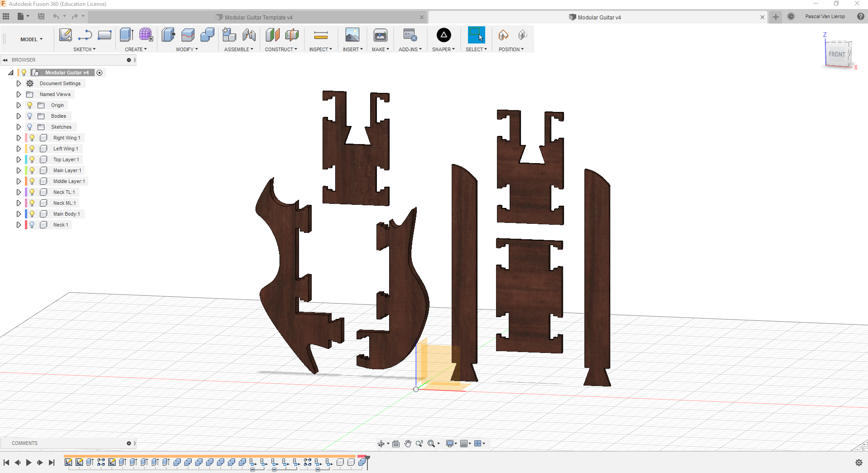Click the first sketch feature in timeline
The height and width of the screenshot is (473, 868).
[68, 462]
